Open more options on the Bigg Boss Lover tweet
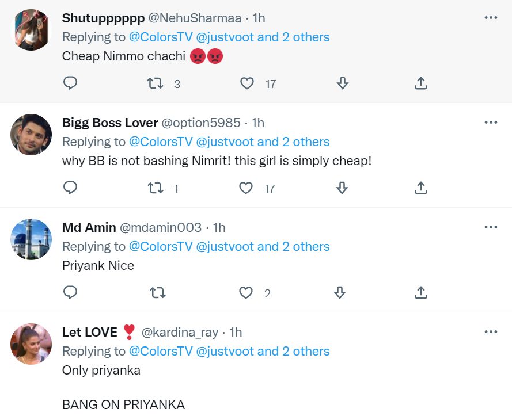Image resolution: width=512 pixels, height=420 pixels. click(x=491, y=123)
